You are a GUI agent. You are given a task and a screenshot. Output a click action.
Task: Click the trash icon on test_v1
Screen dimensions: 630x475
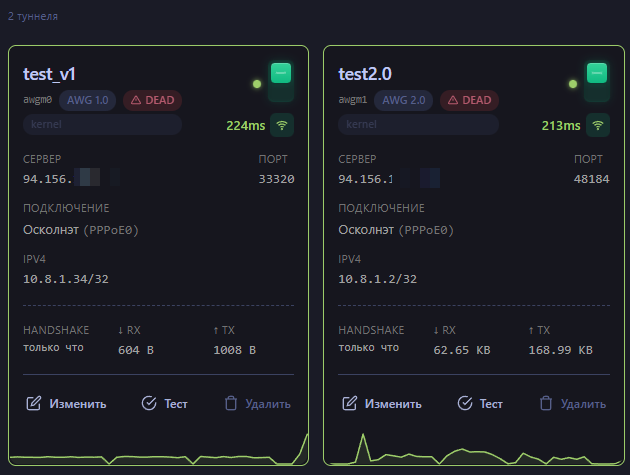click(231, 403)
